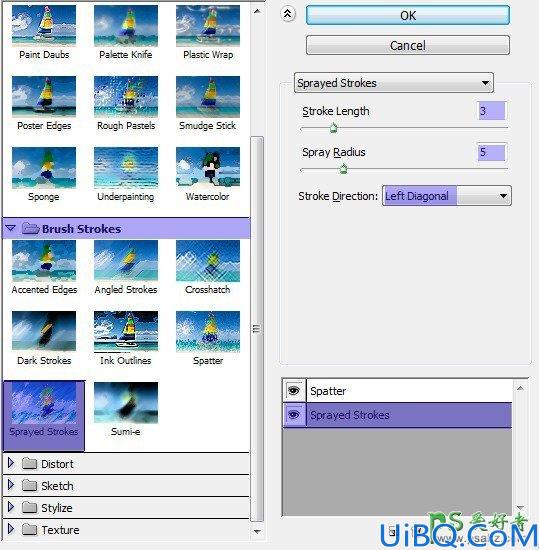The image size is (539, 550).
Task: Expand the Texture filter folder
Action: pos(11,529)
